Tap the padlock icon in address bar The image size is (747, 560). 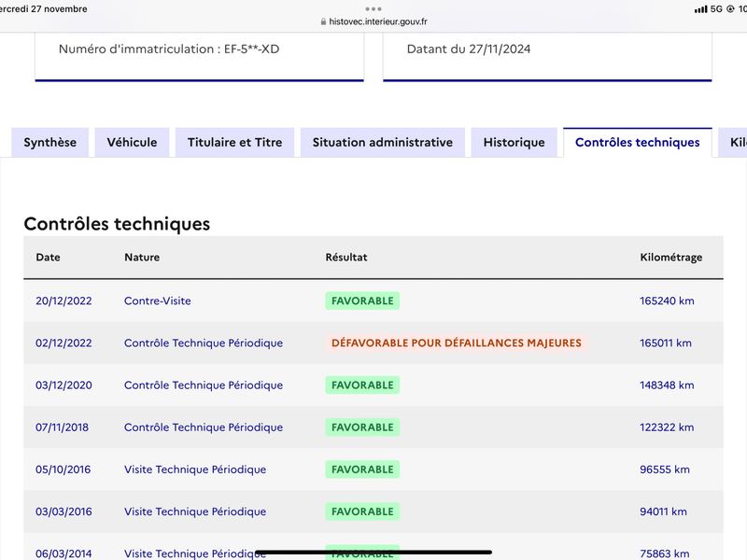pos(323,21)
